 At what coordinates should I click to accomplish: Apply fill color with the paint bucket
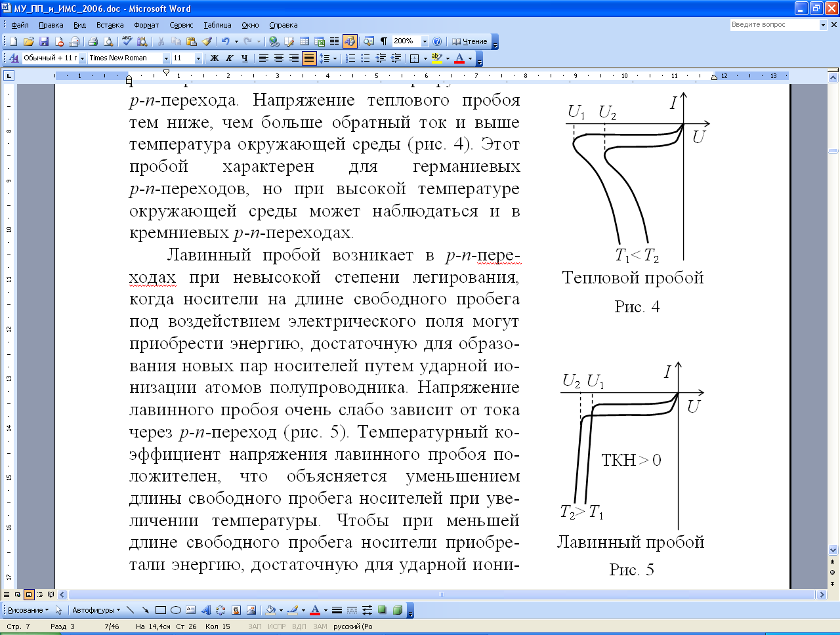pos(270,610)
